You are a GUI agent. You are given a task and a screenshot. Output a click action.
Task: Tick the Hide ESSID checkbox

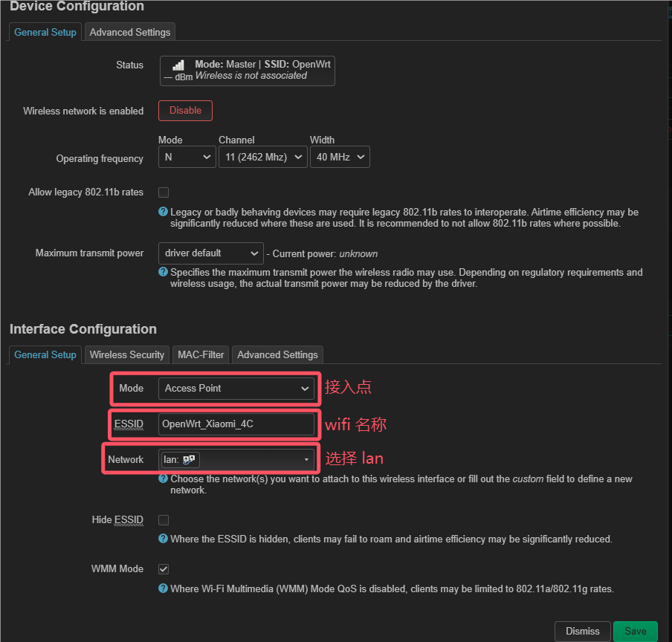coord(164,520)
